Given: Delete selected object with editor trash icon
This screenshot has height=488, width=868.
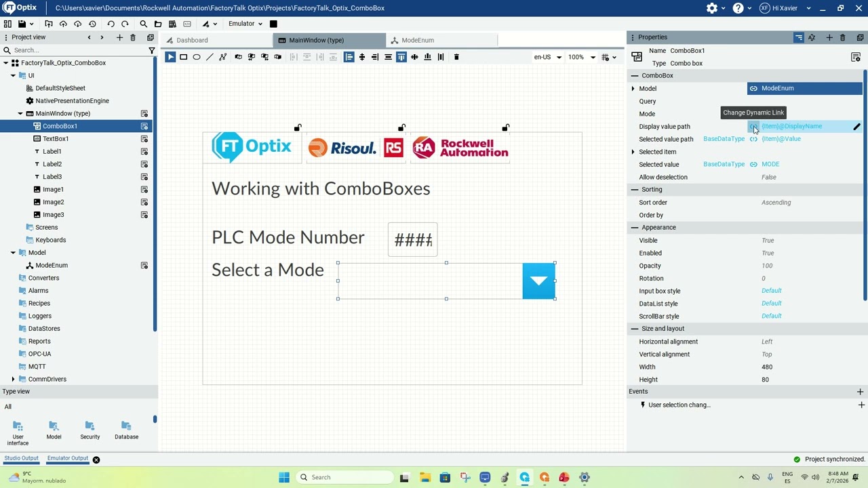Looking at the screenshot, I should click(x=456, y=57).
